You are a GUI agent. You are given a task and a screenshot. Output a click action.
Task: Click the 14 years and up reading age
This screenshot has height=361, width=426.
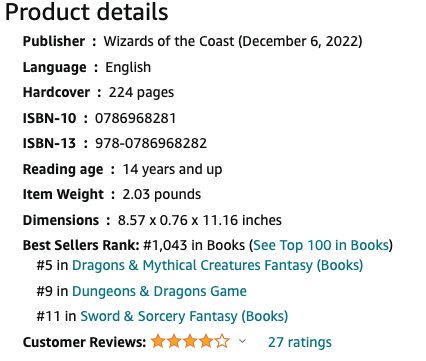click(172, 169)
